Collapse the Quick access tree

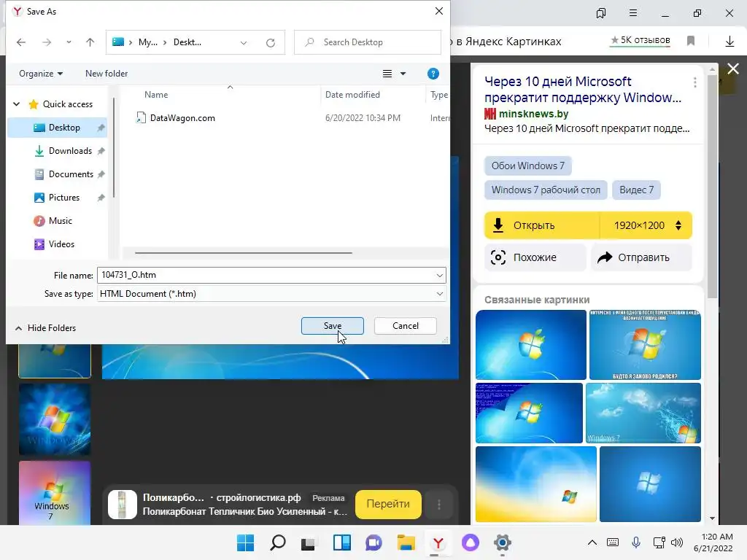pos(17,104)
